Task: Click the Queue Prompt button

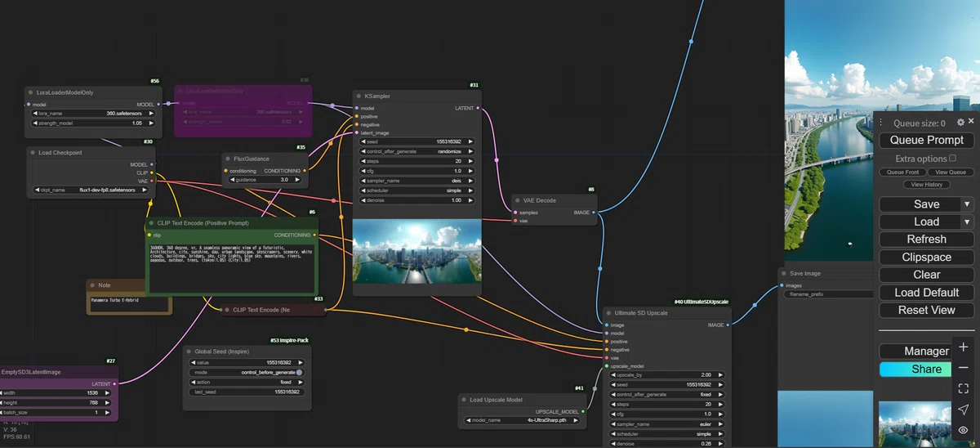Action: (926, 140)
